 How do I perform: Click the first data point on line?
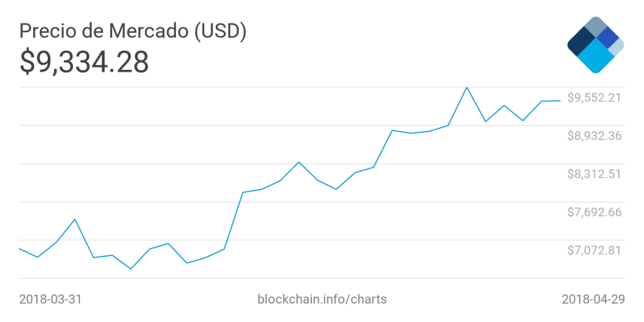19,248
